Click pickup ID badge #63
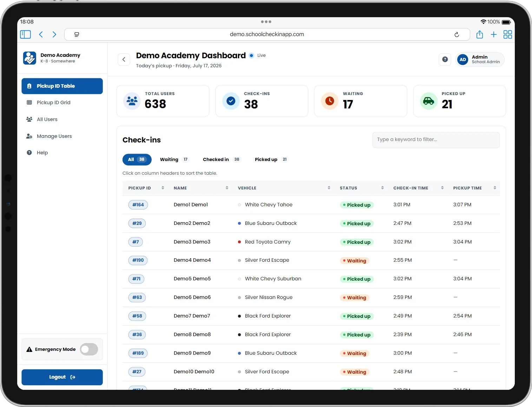Screen dimensions: 532x407 137,298
